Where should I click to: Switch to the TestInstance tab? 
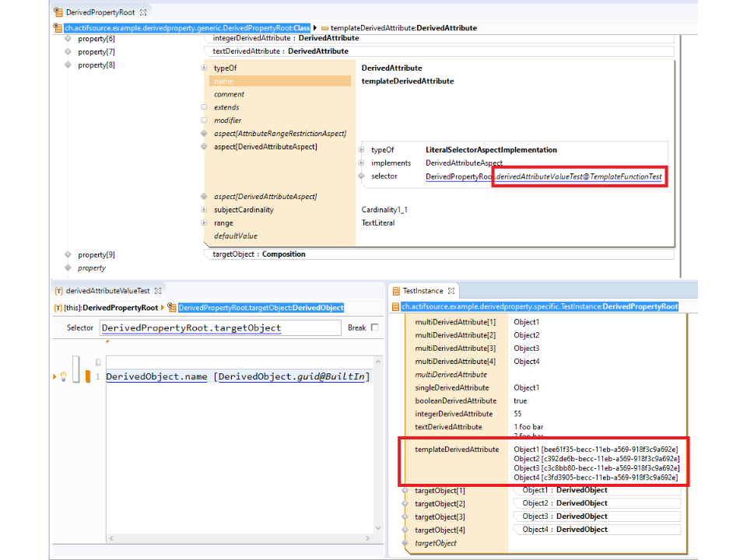pyautogui.click(x=422, y=291)
